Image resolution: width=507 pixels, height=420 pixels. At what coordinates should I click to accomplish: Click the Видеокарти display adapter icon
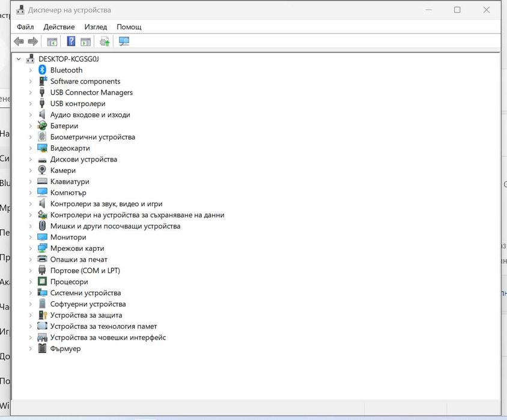pyautogui.click(x=43, y=148)
